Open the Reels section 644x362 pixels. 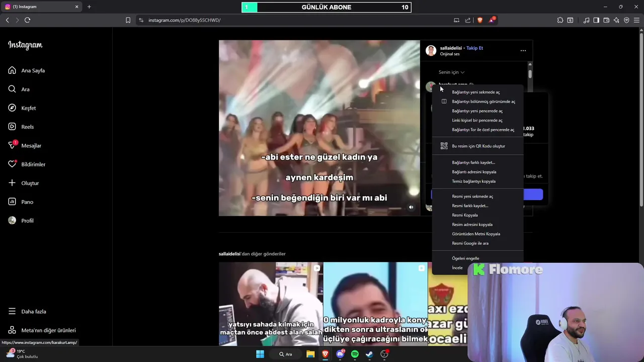(x=21, y=127)
